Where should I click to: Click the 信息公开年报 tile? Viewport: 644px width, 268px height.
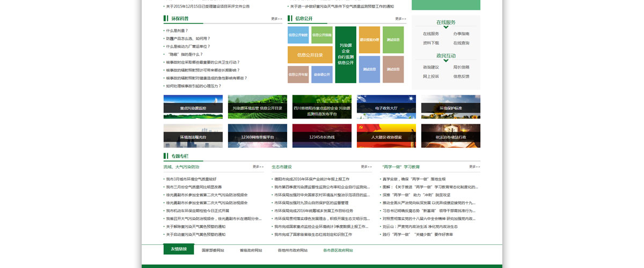point(298,75)
